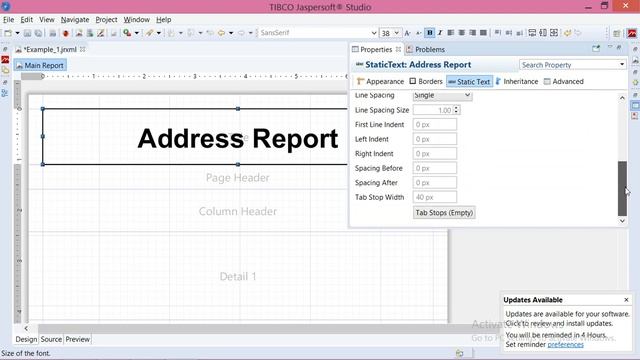Viewport: 640px width, 360px height.
Task: Click the Jaspersoft perspective icon at toolbar right
Action: pos(632,33)
